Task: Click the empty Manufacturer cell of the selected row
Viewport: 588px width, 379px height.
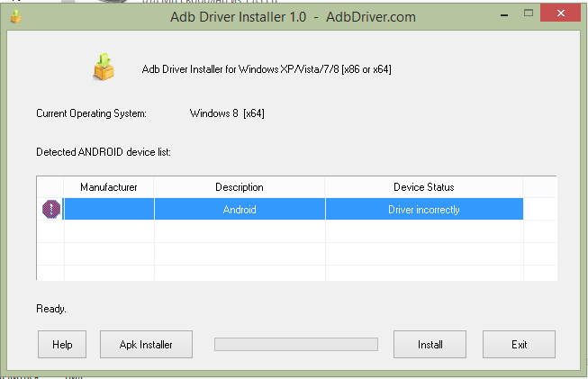Action: tap(109, 210)
